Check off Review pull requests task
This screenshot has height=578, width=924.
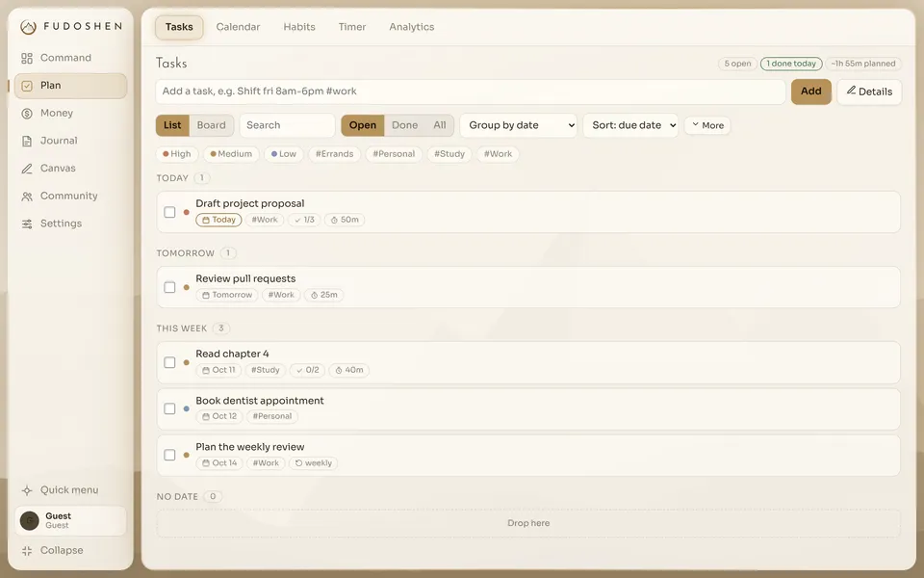(169, 287)
